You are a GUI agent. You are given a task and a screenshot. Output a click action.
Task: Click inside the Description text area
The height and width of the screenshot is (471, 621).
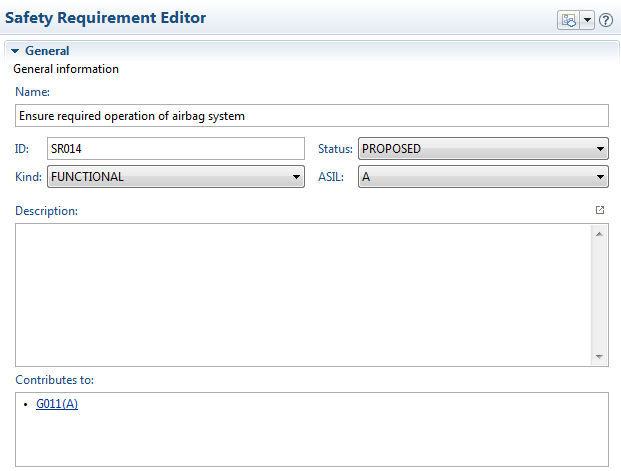300,294
